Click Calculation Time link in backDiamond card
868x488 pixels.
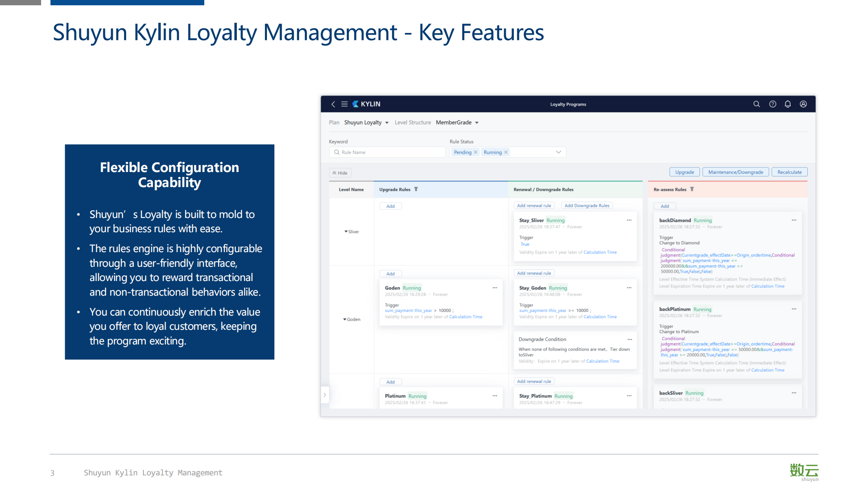(x=767, y=286)
